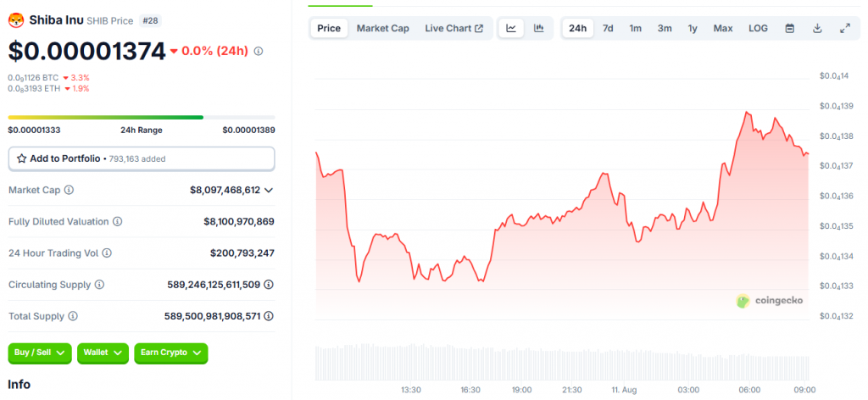Switch to Price chart tab
The image size is (868, 400).
pos(329,28)
